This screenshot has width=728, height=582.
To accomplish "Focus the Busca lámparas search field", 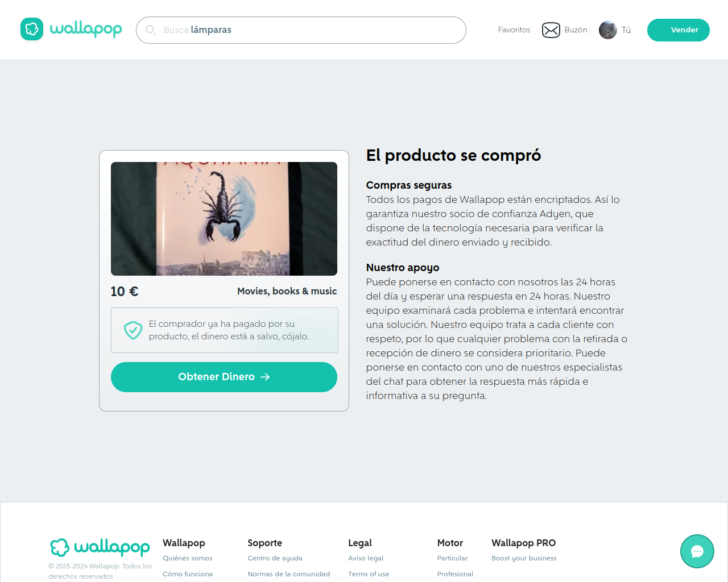I will point(301,30).
